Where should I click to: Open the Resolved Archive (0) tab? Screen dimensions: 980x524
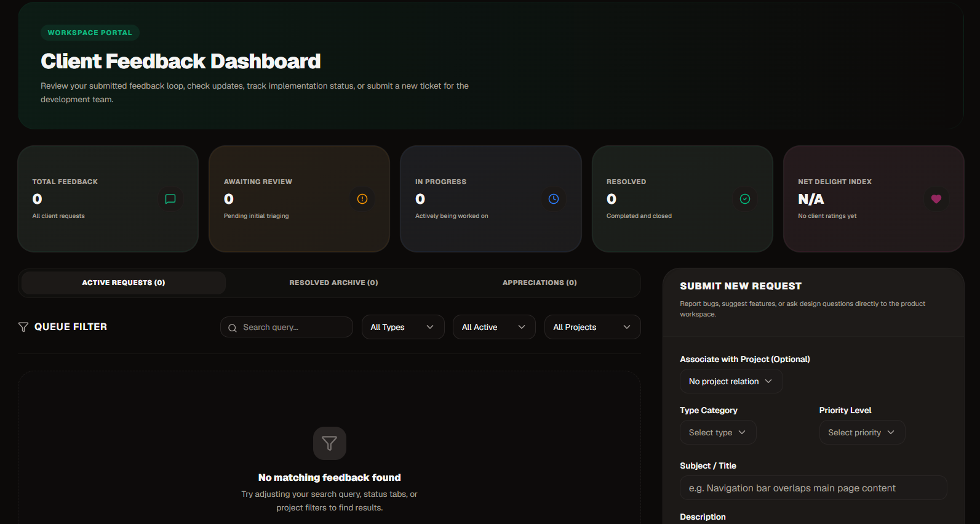tap(333, 283)
